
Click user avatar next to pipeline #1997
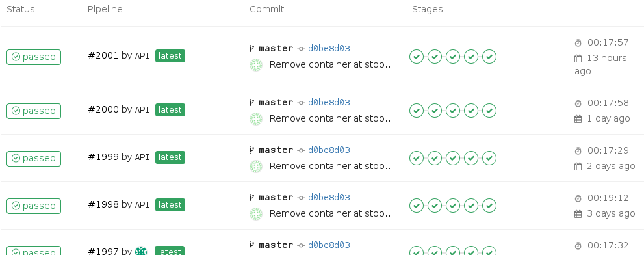(x=141, y=251)
